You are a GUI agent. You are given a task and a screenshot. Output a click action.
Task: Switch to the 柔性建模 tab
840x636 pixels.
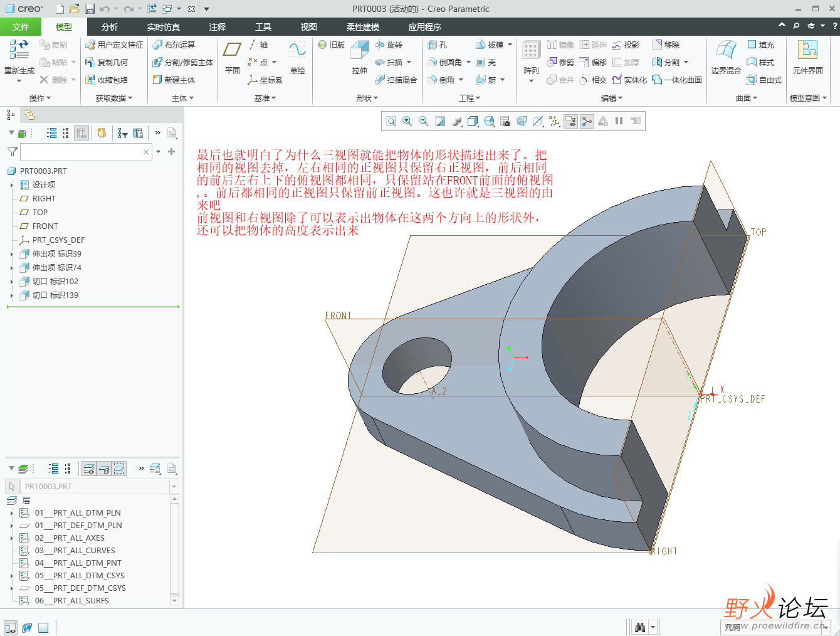tap(363, 27)
